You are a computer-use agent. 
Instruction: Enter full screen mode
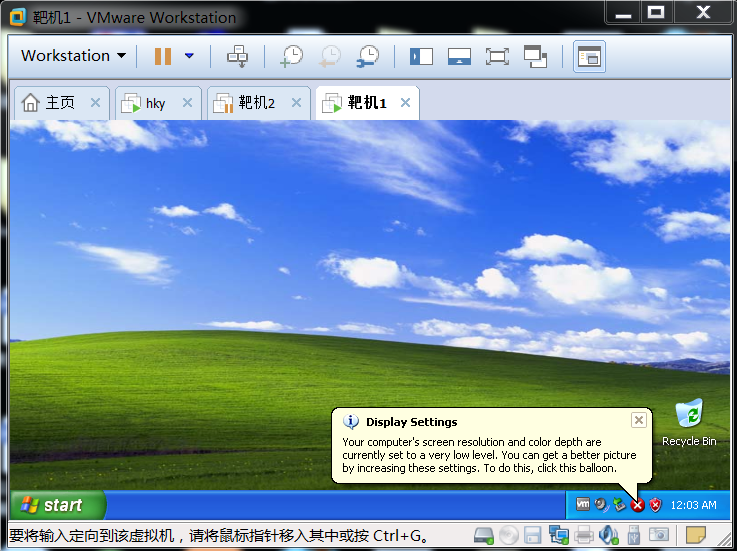click(497, 57)
